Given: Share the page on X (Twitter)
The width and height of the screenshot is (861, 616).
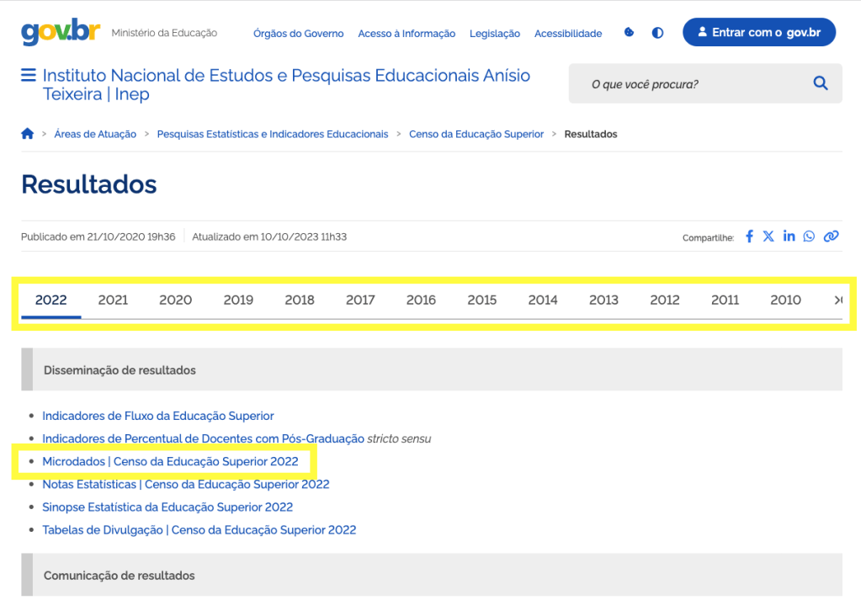Looking at the screenshot, I should pyautogui.click(x=768, y=236).
